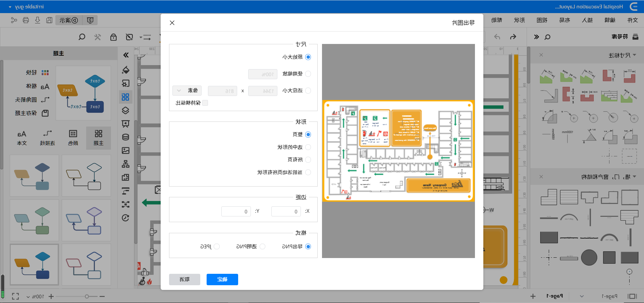Close the 导出图片 dialog with X
Image resolution: width=644 pixels, height=303 pixels.
[172, 23]
